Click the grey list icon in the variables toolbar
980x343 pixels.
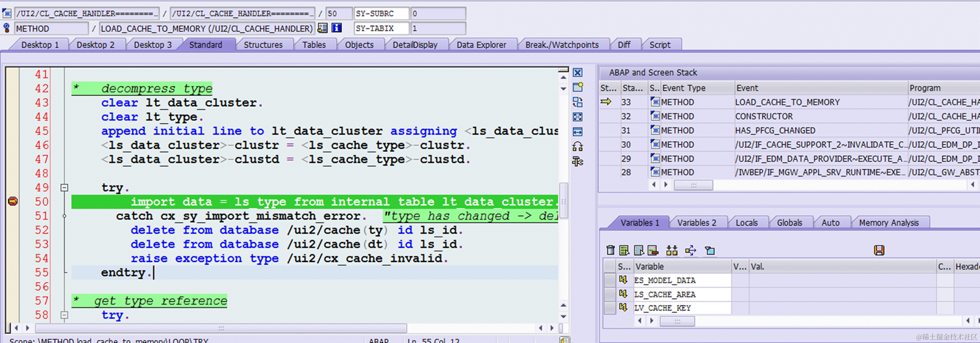point(639,250)
